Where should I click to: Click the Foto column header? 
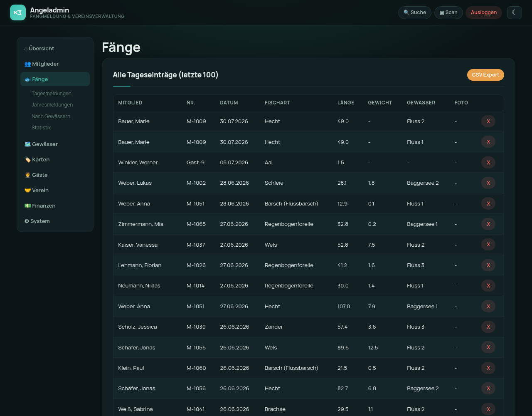[x=461, y=103]
